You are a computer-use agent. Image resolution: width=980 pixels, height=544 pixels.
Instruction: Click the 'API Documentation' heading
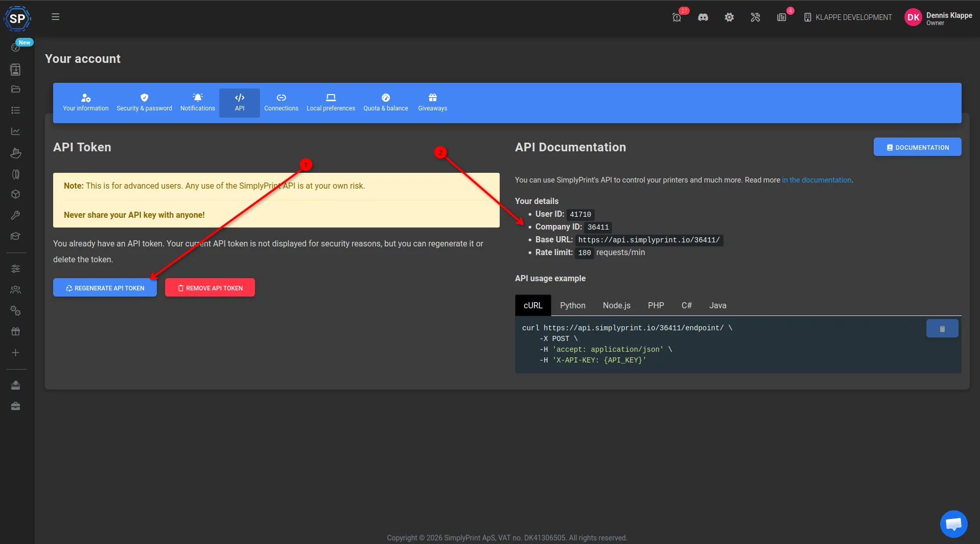(x=570, y=147)
